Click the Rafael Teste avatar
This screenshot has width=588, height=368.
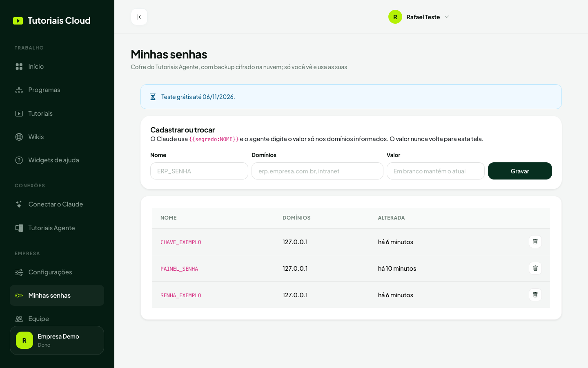click(395, 17)
